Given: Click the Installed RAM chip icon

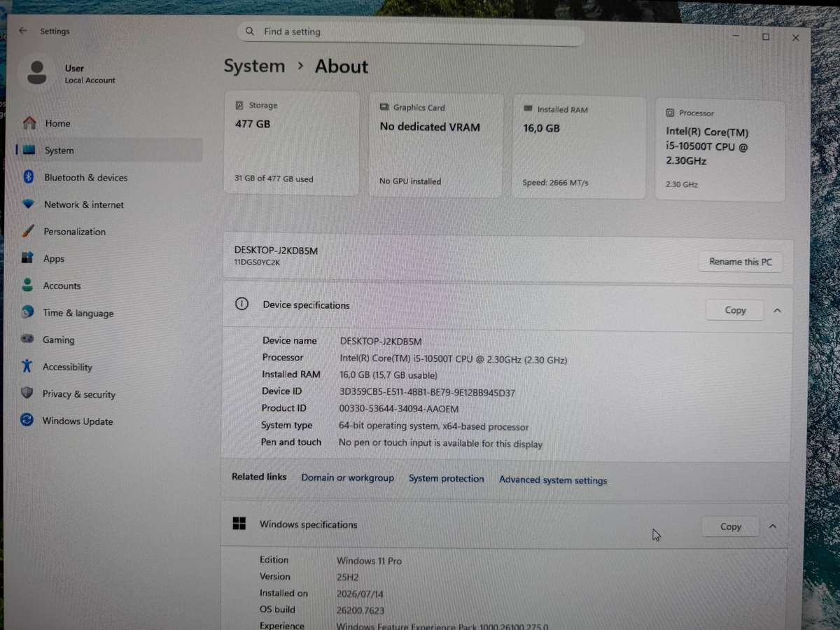Looking at the screenshot, I should pyautogui.click(x=528, y=109).
